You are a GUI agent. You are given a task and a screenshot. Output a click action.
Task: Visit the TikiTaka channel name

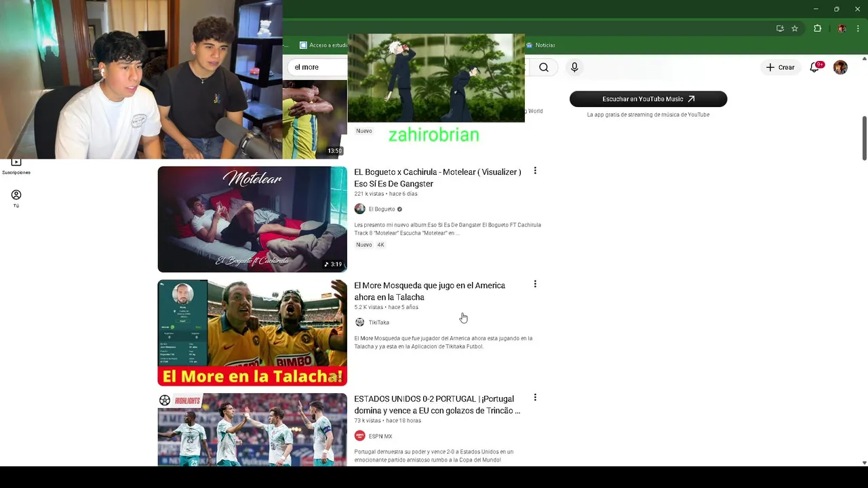coord(379,322)
